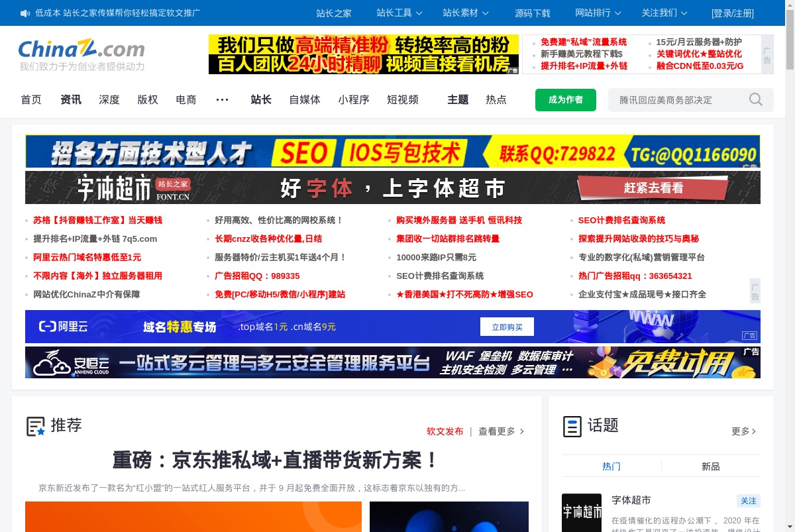This screenshot has height=532, width=795.
Task: Select 版权 navigation item
Action: 148,99
